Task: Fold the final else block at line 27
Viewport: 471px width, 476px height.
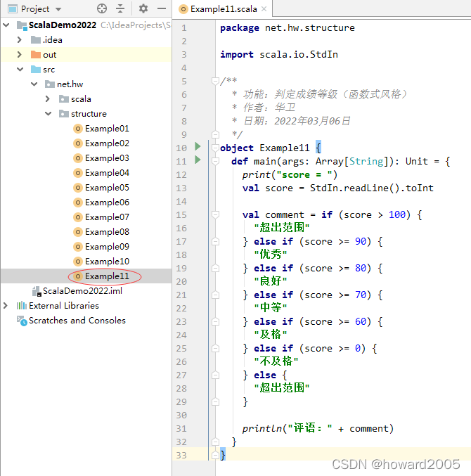Action: 215,375
